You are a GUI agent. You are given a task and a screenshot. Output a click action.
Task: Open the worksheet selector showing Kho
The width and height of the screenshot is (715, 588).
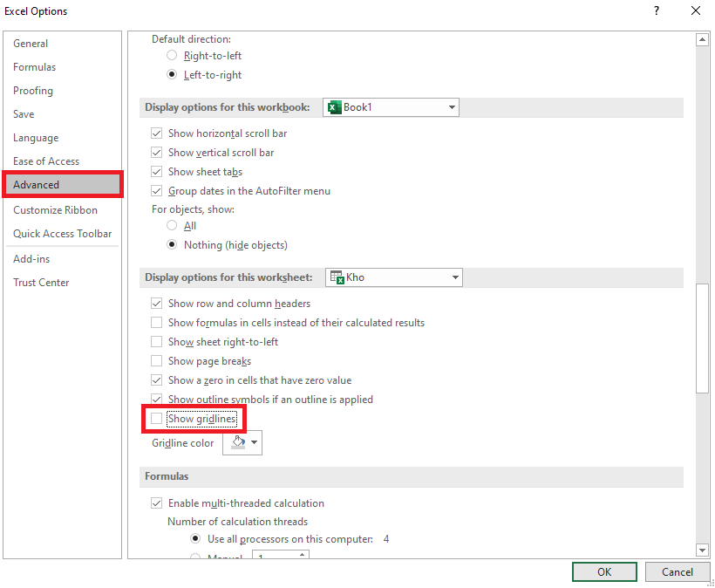(x=455, y=277)
